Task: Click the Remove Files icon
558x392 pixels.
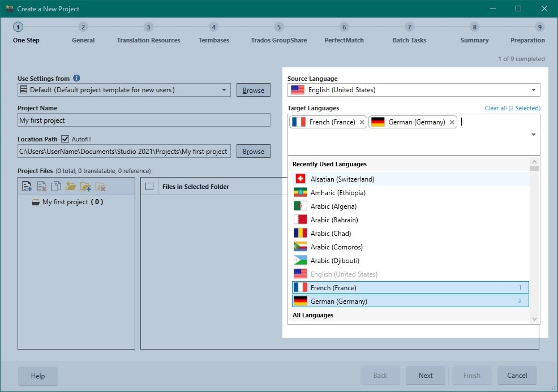Action: click(x=41, y=186)
